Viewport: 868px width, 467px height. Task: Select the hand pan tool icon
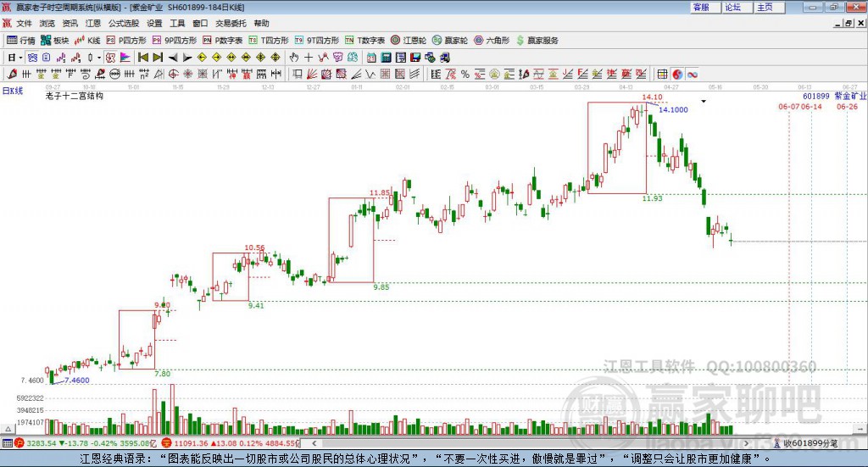pyautogui.click(x=294, y=58)
